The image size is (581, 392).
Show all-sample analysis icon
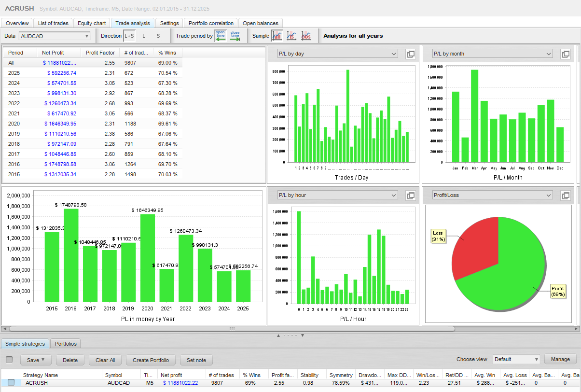coord(277,36)
